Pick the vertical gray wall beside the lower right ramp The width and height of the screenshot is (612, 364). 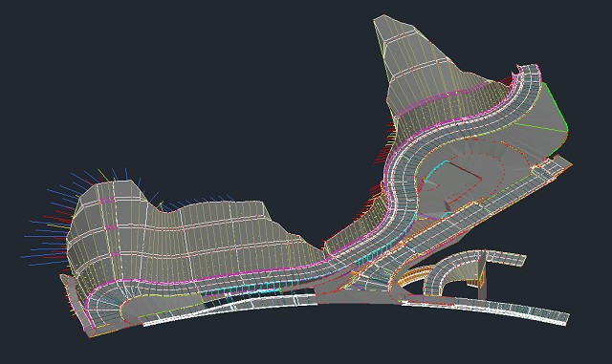click(483, 275)
